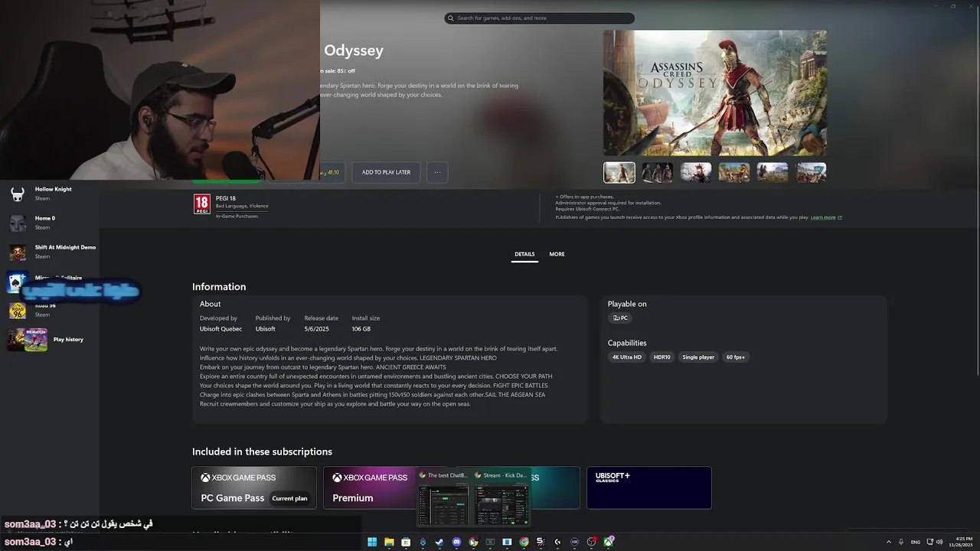Open Discord from the taskbar

pos(457,542)
